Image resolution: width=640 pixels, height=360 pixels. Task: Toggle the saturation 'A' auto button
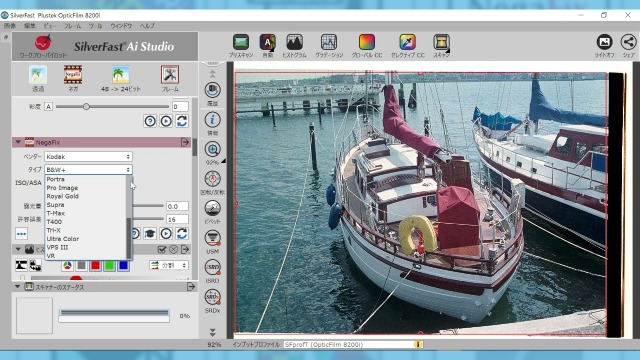point(48,107)
